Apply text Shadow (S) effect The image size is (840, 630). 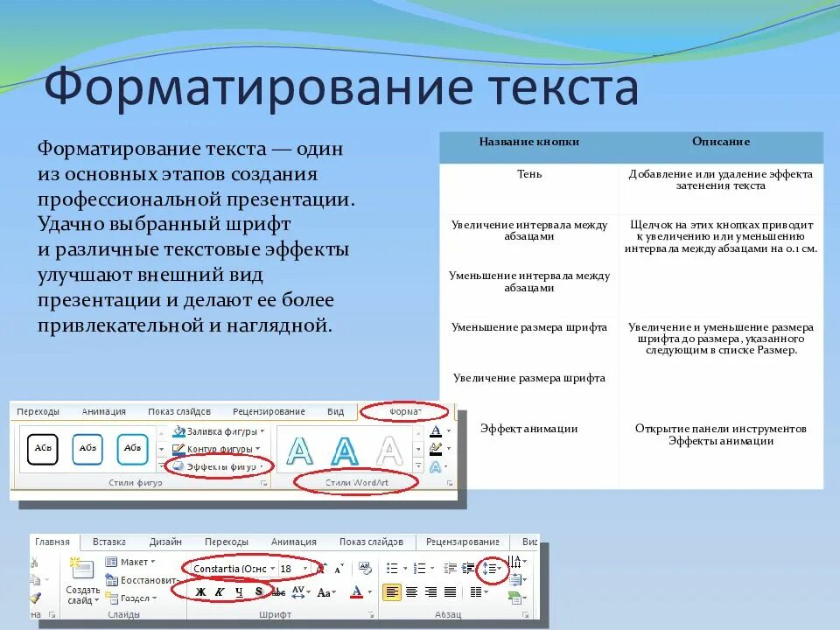(259, 591)
